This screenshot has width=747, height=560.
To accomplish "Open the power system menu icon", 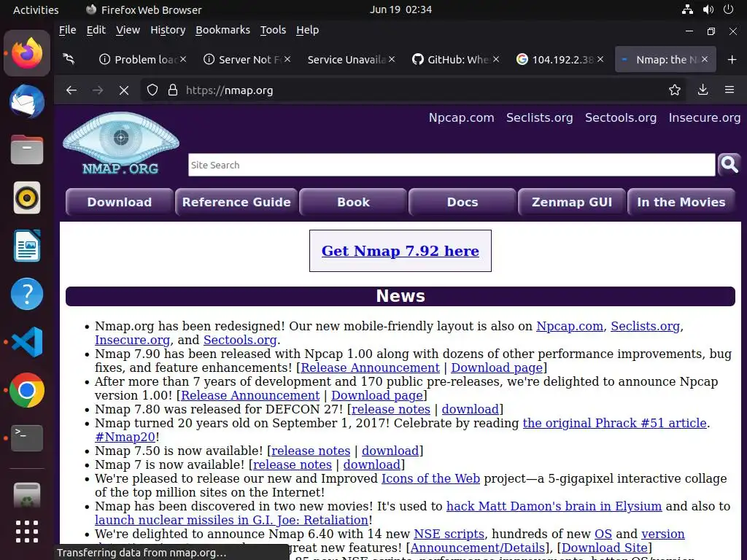I will click(x=729, y=9).
